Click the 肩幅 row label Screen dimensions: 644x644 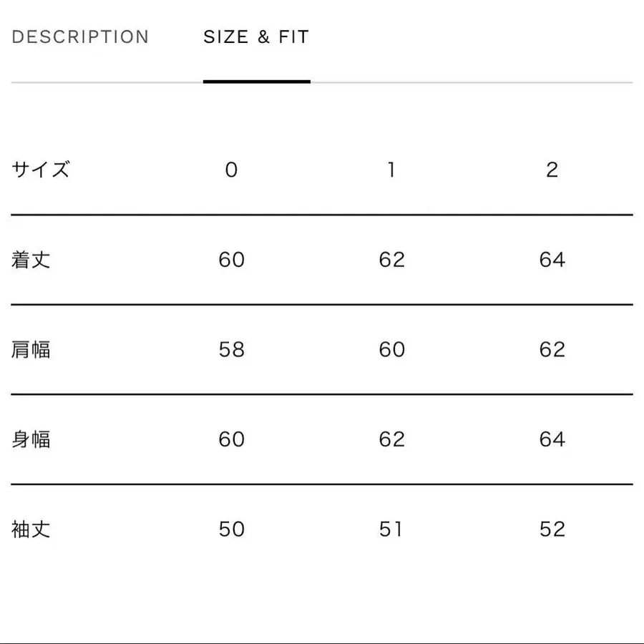[31, 350]
